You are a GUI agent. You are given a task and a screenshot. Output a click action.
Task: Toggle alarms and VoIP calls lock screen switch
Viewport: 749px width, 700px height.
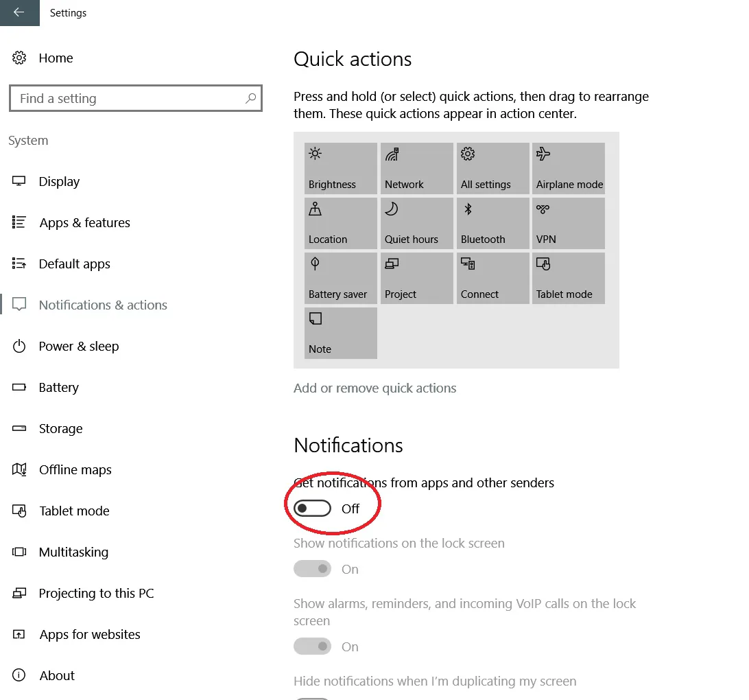312,646
